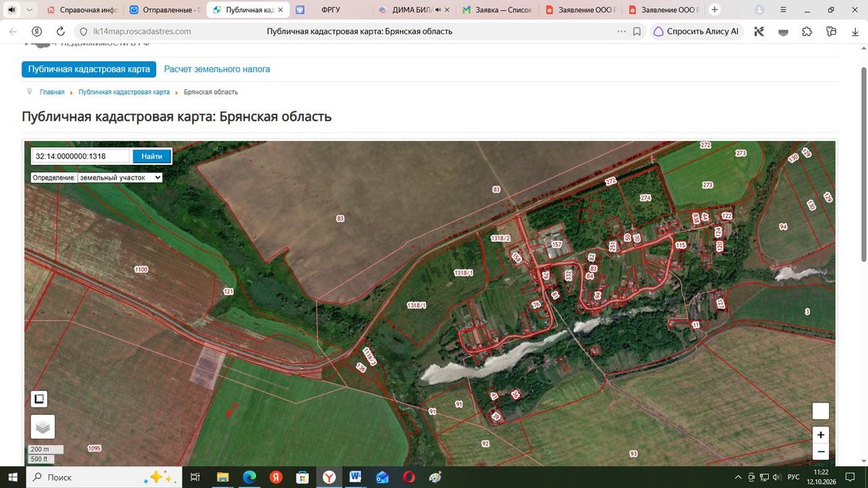
Task: Open Расчет земельного налога link
Action: 217,69
